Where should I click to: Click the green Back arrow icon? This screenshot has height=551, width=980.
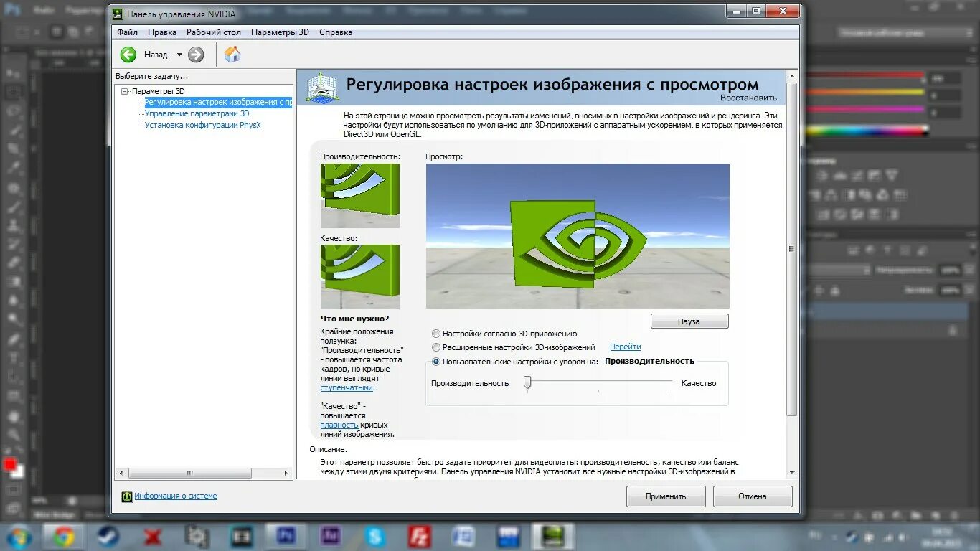[128, 55]
